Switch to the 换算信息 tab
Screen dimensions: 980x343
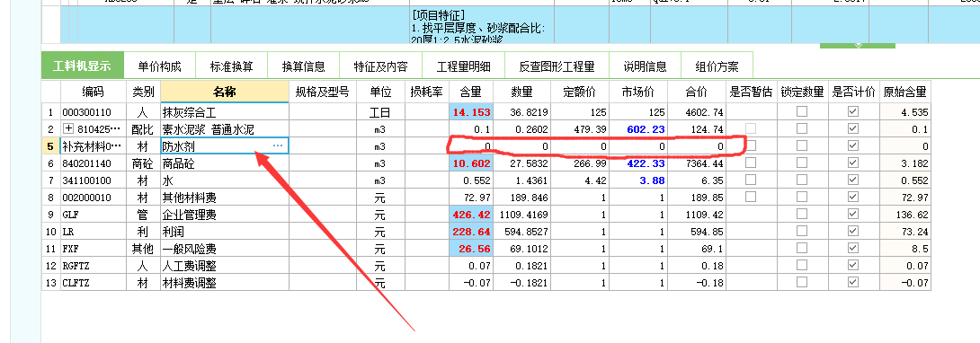(x=303, y=66)
